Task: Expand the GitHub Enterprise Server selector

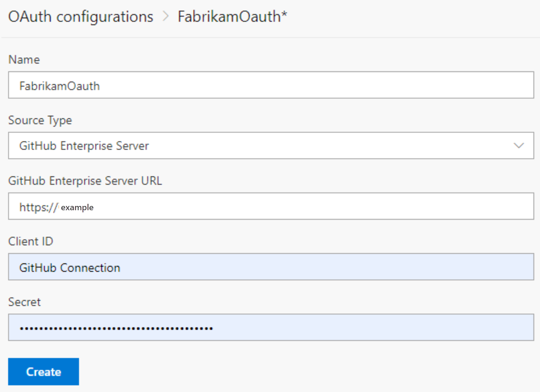Action: [x=271, y=145]
